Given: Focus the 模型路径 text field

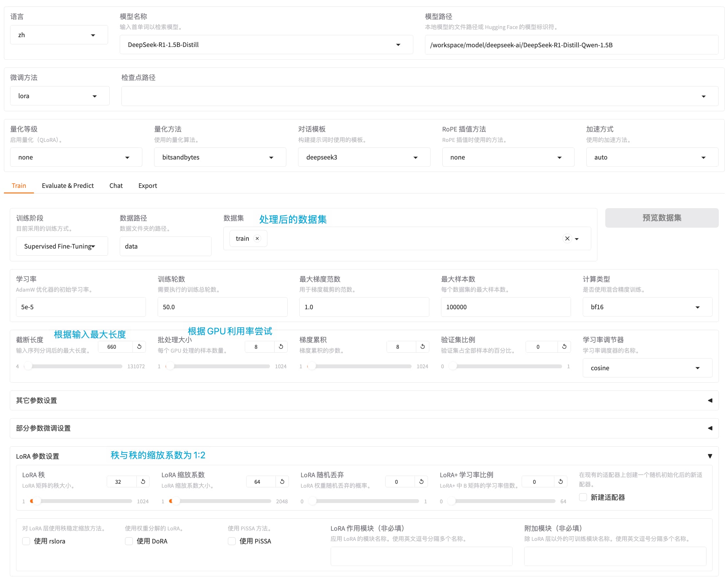Looking at the screenshot, I should click(x=571, y=45).
